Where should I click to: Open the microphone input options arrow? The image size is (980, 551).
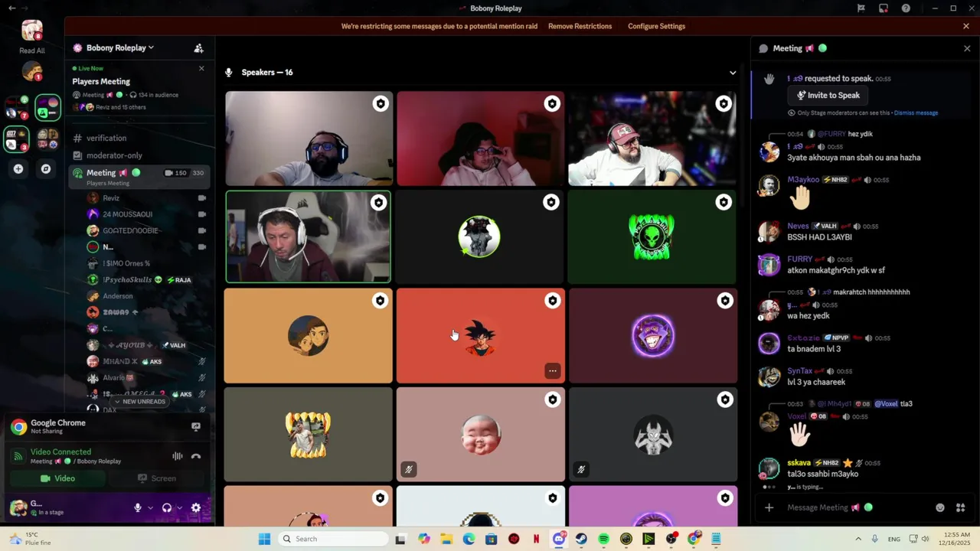click(150, 507)
